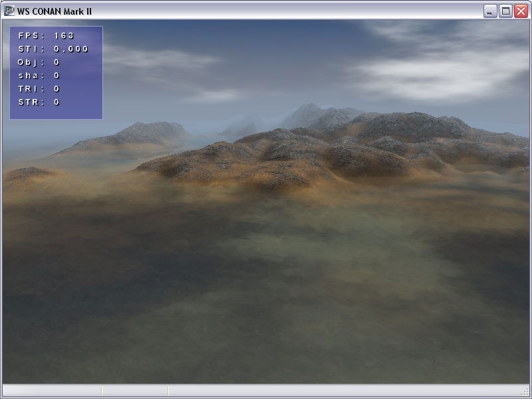The height and width of the screenshot is (399, 532).
Task: Minimize the WS CONAN Mark II window
Action: coord(491,11)
